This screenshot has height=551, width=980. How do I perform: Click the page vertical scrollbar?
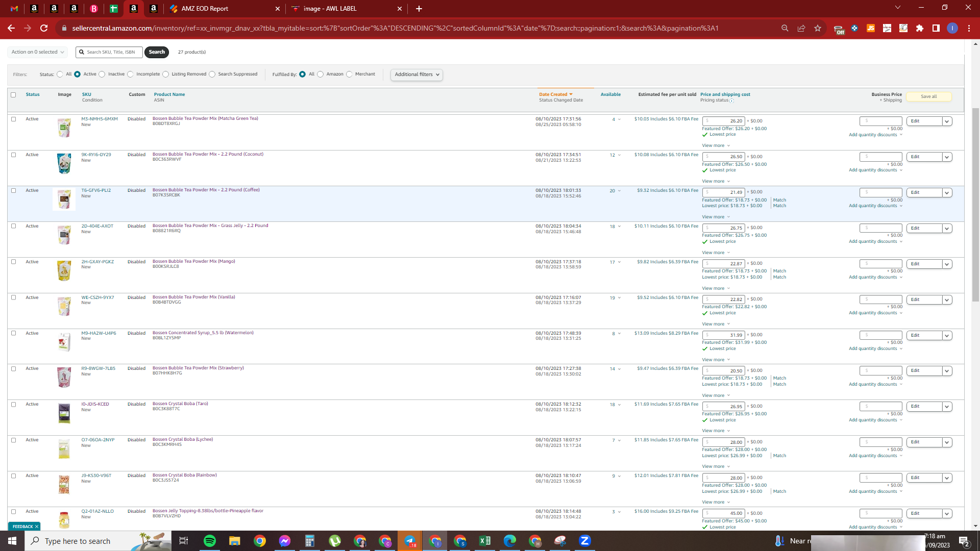(975, 204)
